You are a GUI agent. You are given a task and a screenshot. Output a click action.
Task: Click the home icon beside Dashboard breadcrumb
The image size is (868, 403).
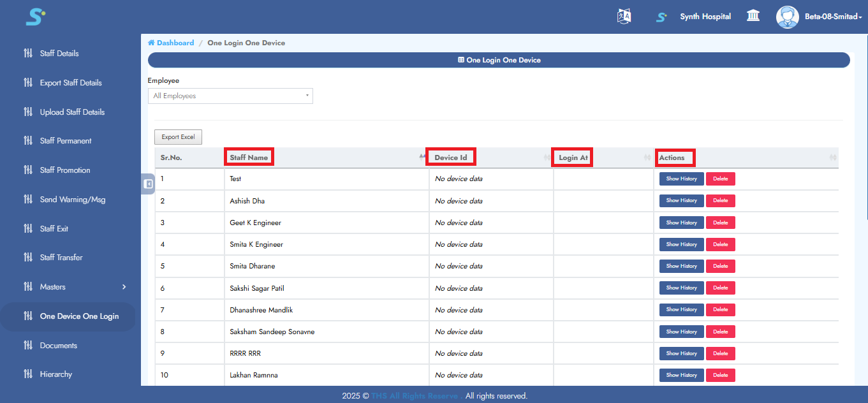pos(151,43)
